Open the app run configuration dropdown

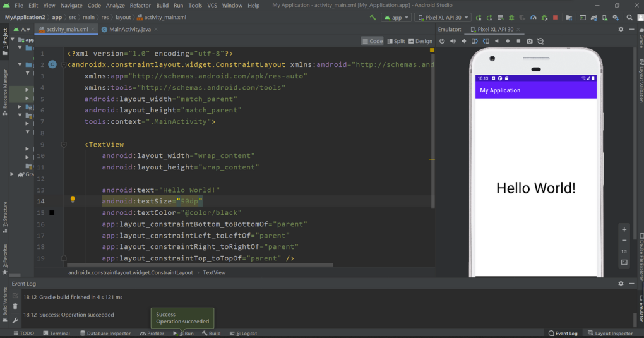(x=397, y=18)
